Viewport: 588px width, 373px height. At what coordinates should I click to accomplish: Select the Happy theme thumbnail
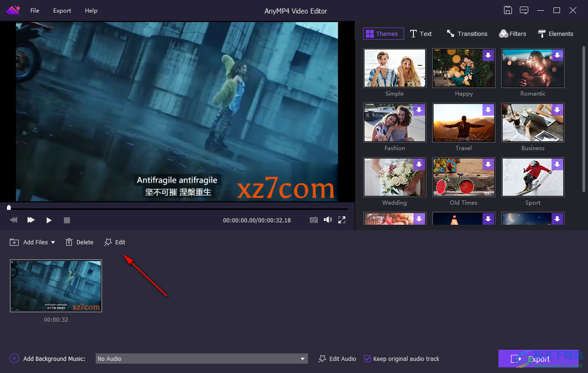pos(463,68)
